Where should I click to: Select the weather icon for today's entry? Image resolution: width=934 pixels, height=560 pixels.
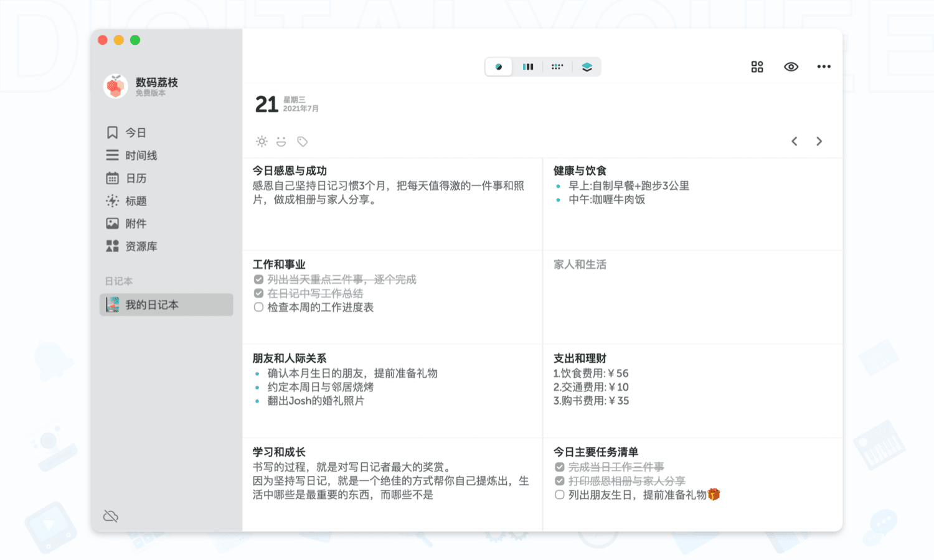262,141
